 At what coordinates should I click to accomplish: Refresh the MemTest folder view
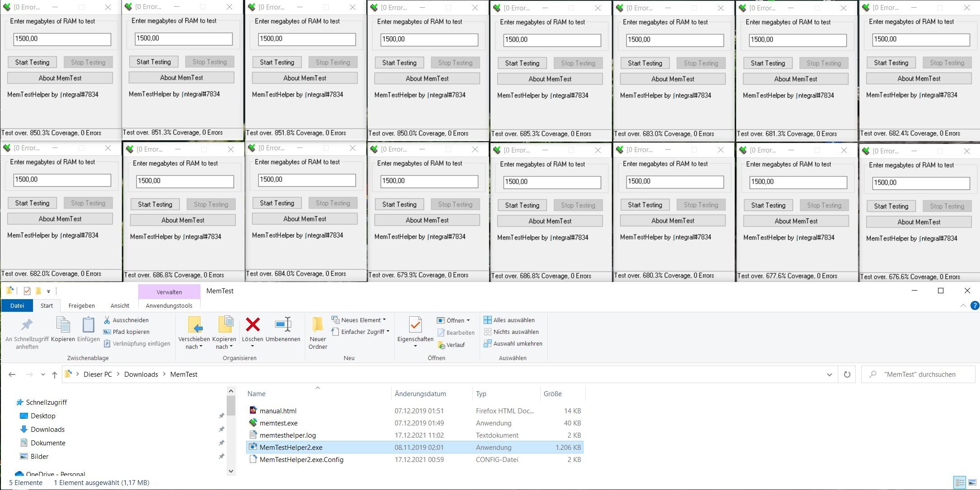click(847, 374)
